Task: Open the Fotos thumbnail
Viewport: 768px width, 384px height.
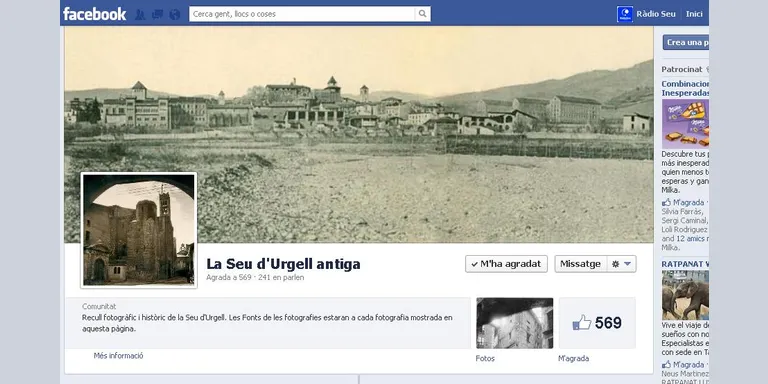Action: pos(515,323)
